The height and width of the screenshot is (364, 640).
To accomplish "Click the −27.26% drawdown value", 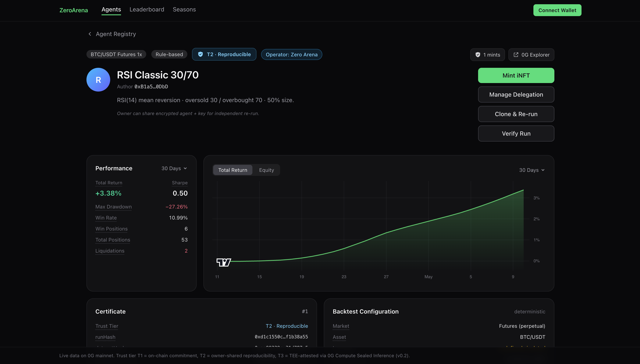I will click(177, 207).
